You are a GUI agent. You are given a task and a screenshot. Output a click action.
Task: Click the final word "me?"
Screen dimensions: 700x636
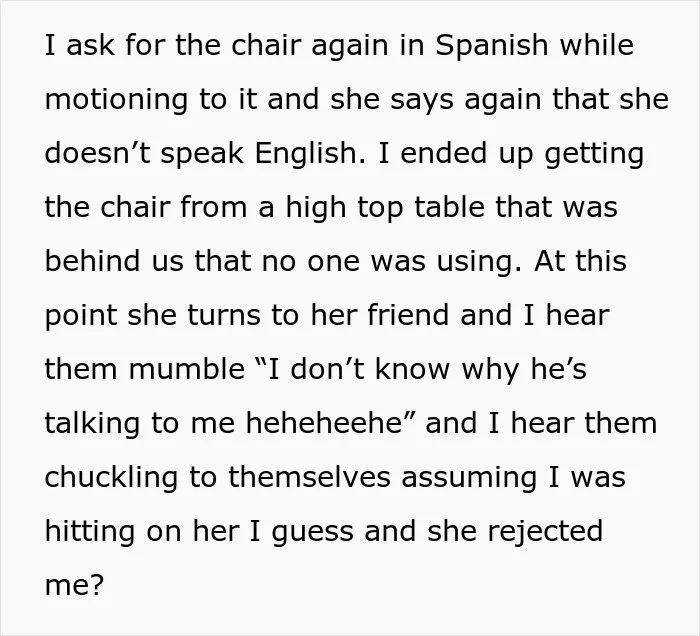click(x=74, y=585)
